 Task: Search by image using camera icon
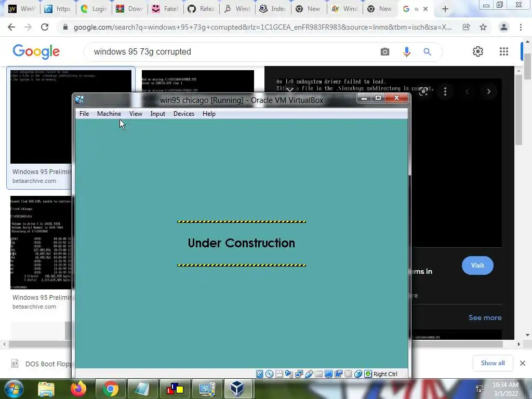(385, 51)
